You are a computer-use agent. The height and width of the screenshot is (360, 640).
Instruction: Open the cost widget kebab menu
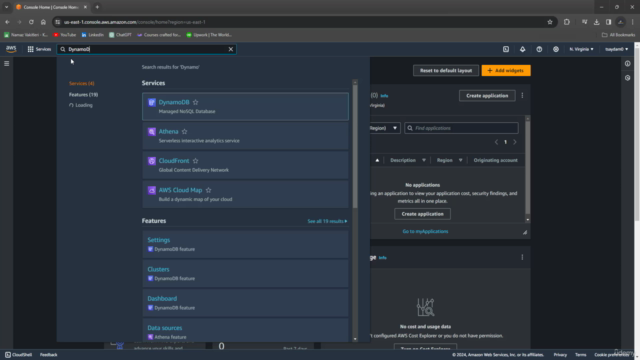[x=522, y=257]
